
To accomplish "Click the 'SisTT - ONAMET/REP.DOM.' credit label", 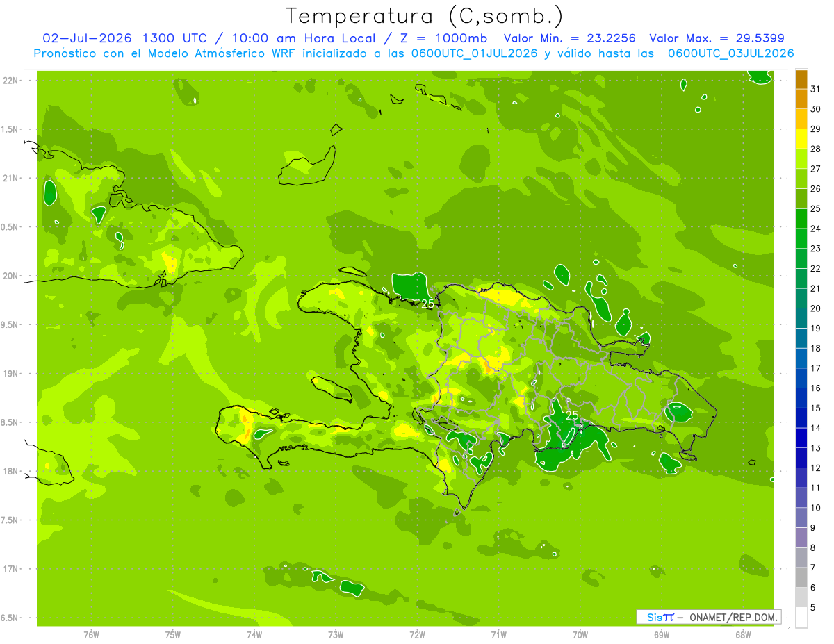I will click(x=708, y=617).
